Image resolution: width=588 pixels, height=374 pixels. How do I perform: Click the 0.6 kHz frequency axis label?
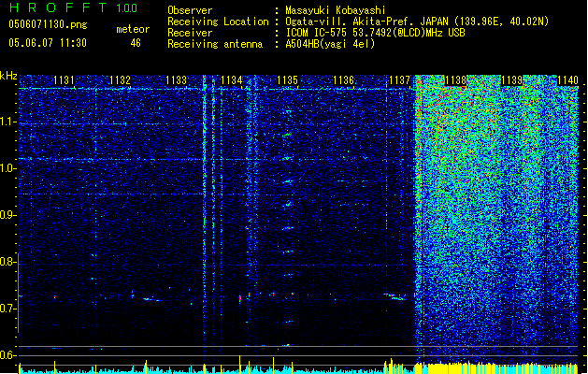pos(8,355)
